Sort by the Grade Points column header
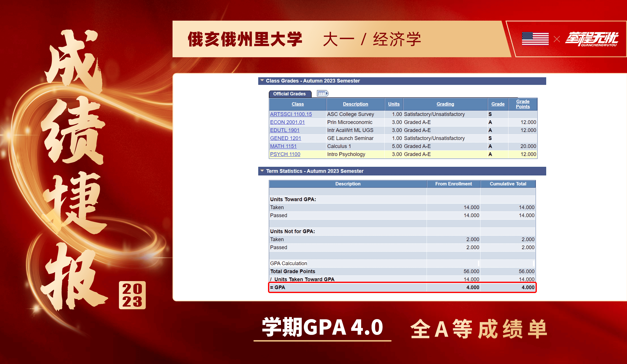Screen dimensions: 627x364 [x=522, y=104]
